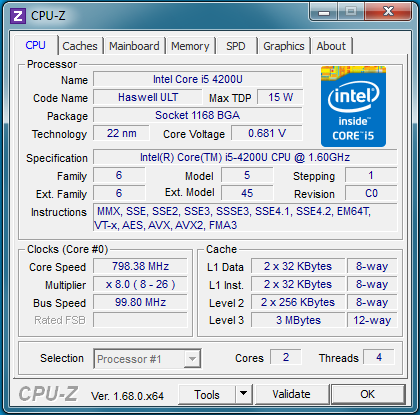Open the About tab
The image size is (420, 415).
point(331,46)
